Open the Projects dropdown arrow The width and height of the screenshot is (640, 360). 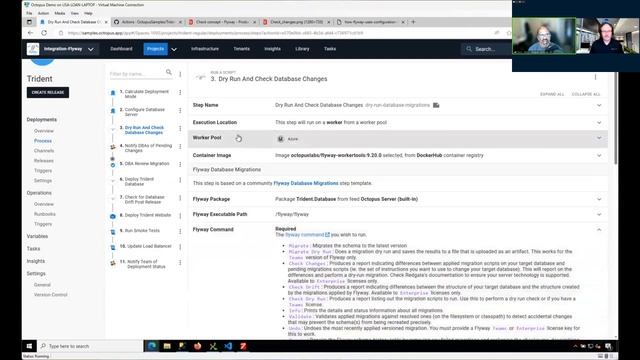point(174,49)
